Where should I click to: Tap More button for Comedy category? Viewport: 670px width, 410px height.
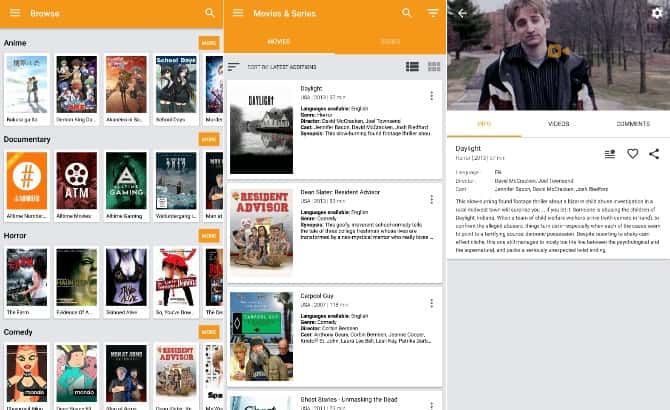coord(209,332)
